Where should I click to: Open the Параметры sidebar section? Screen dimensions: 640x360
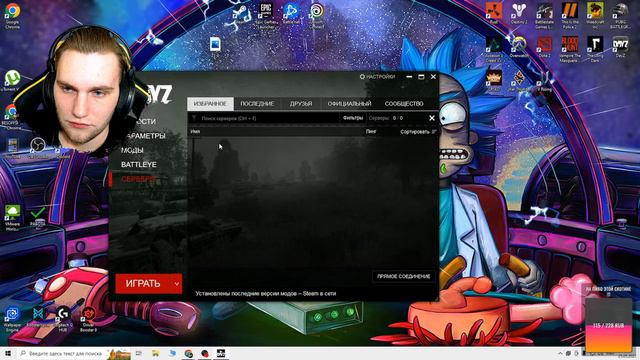coord(145,136)
